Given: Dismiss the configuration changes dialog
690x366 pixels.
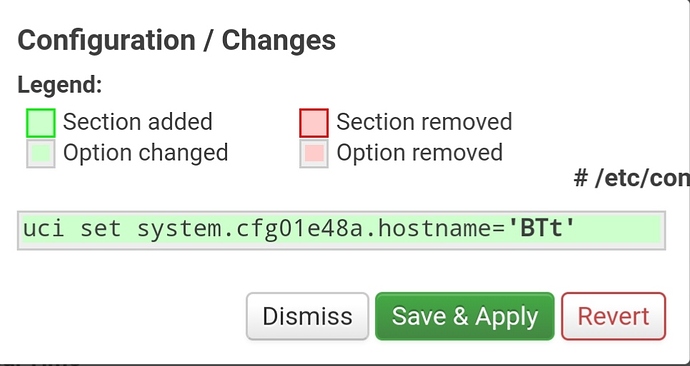Looking at the screenshot, I should [x=307, y=316].
